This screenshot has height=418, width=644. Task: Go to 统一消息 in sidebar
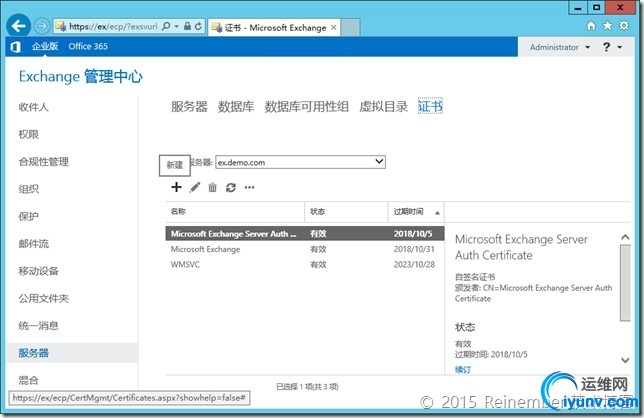39,326
